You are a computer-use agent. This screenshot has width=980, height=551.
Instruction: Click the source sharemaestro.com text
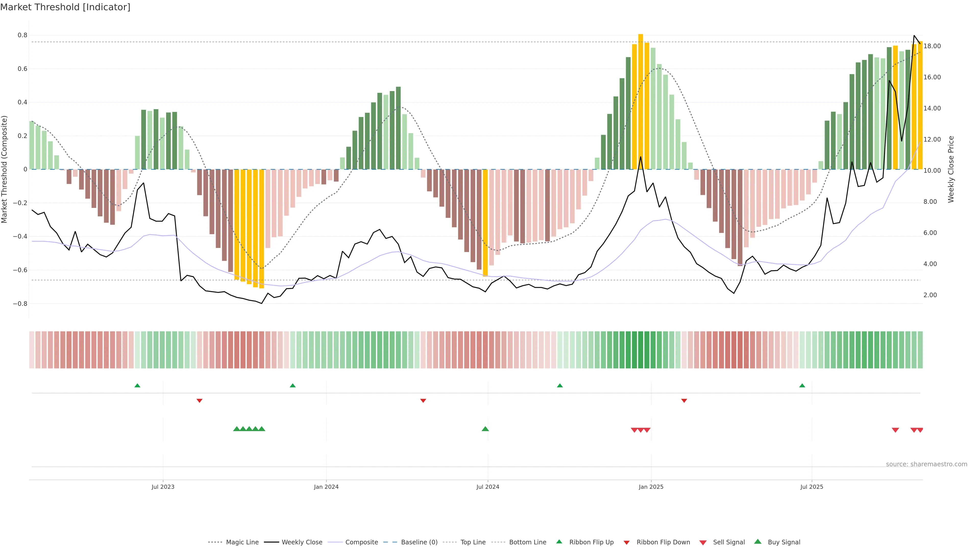[926, 464]
